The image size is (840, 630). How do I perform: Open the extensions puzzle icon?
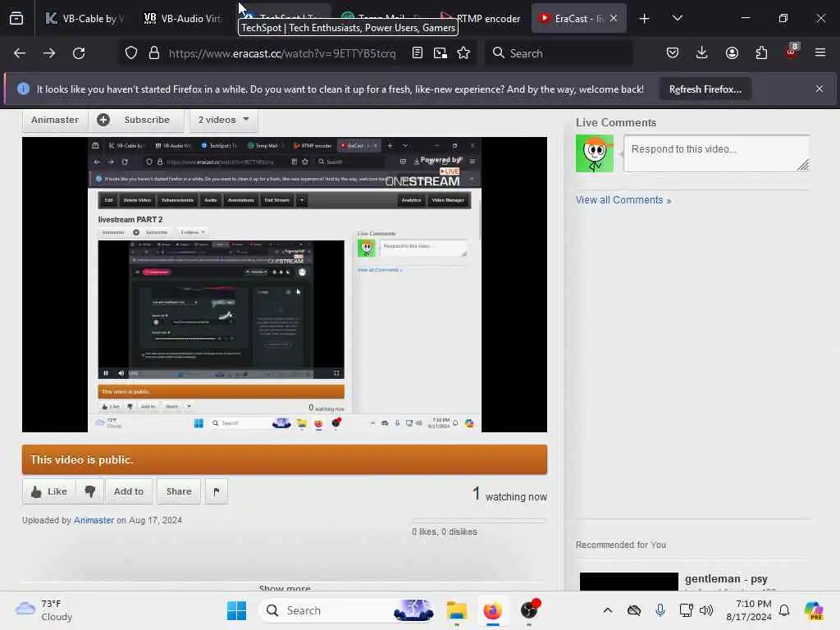point(761,53)
